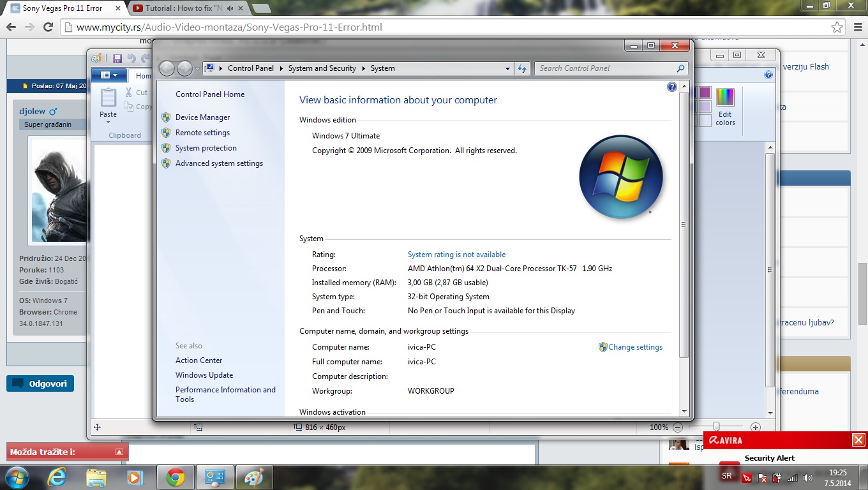Click the volume speaker icon in tray

point(807,477)
